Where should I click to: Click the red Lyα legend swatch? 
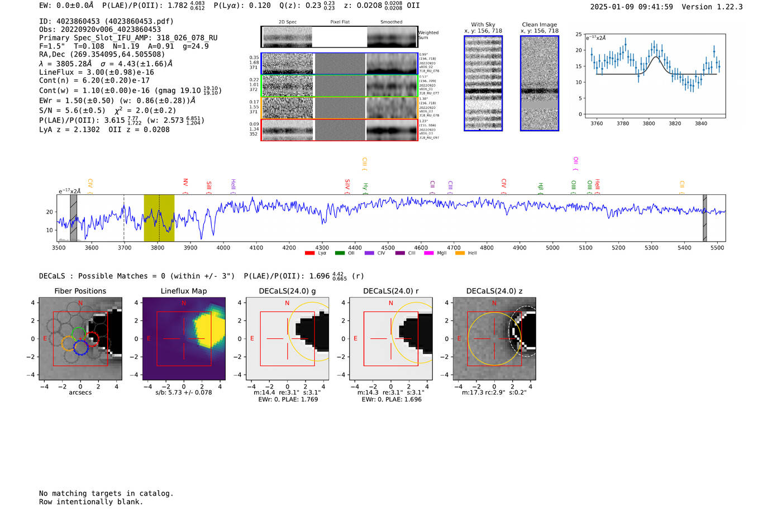pyautogui.click(x=309, y=253)
